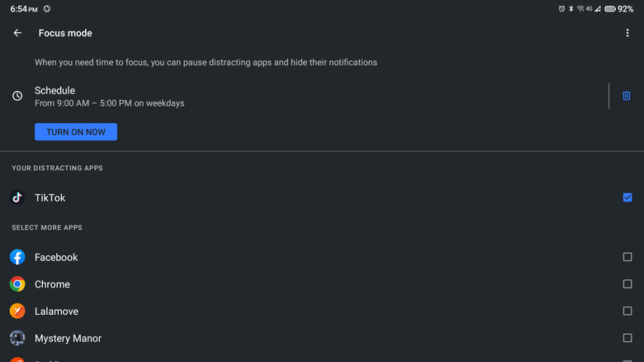This screenshot has height=362, width=644.
Task: Select the Facebook app label
Action: tap(56, 257)
